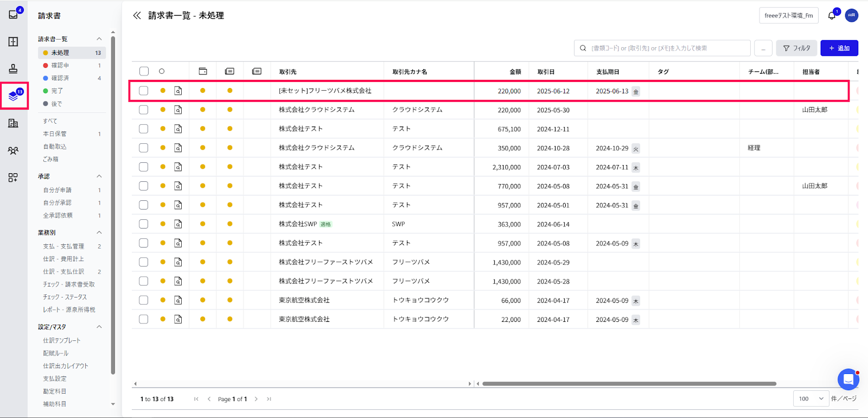This screenshot has height=418, width=868.
Task: Click yellow status dot of 株式会社SWP row
Action: [x=163, y=224]
